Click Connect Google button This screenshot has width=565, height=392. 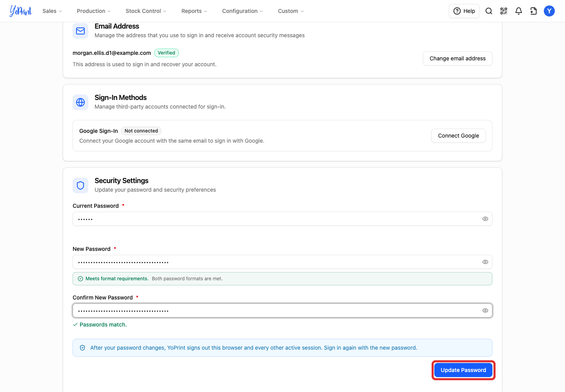[458, 136]
